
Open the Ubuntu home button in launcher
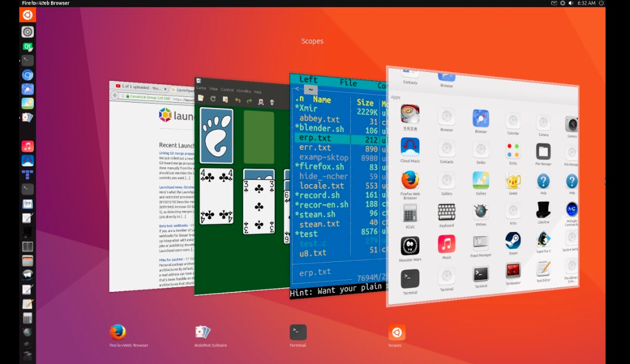[27, 15]
